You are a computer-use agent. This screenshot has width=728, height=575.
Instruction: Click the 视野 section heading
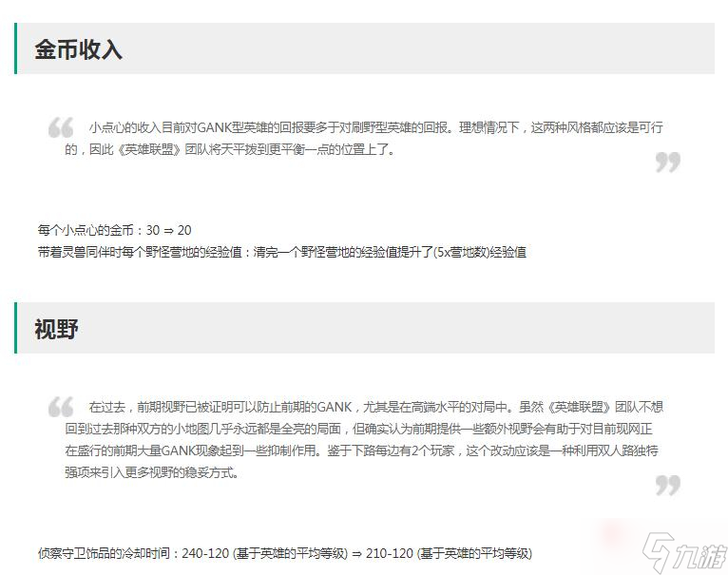[56, 329]
